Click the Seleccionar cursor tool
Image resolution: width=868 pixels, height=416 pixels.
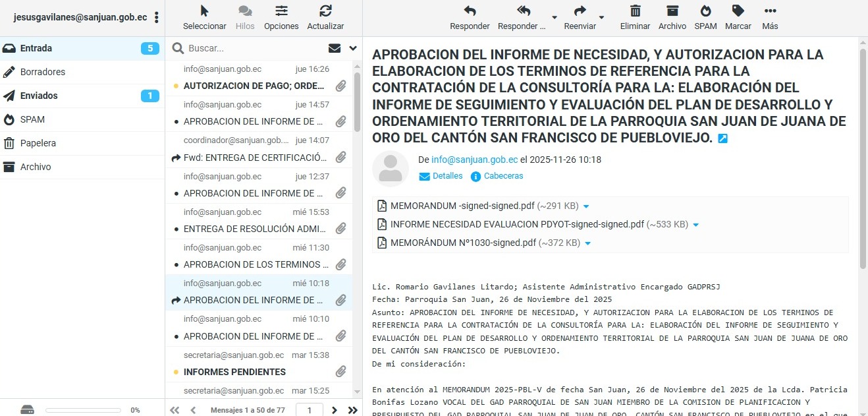(204, 11)
